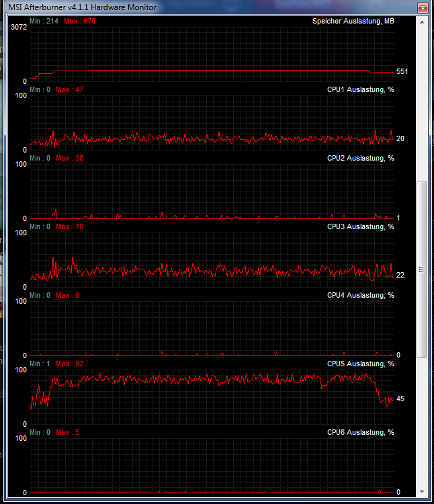Click the 'Max : 38' value for CPU2
Screen dimensions: 434x504
pyautogui.click(x=70, y=158)
